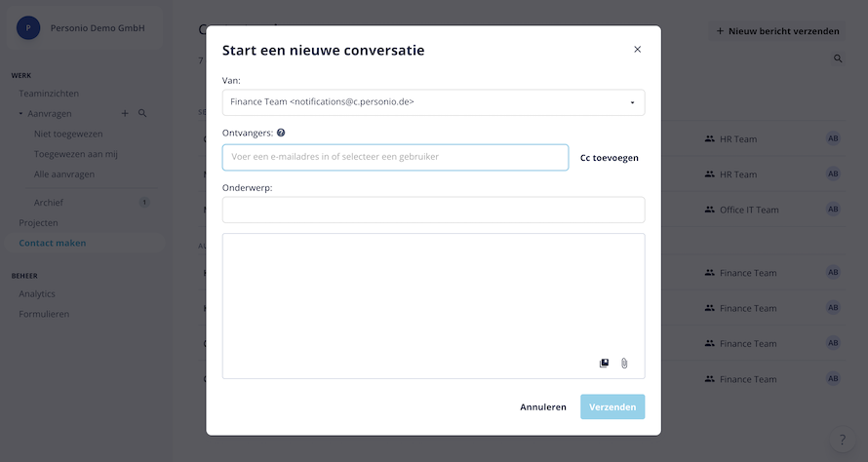The height and width of the screenshot is (462, 868).
Task: Click the attachment paperclip icon
Action: point(624,364)
